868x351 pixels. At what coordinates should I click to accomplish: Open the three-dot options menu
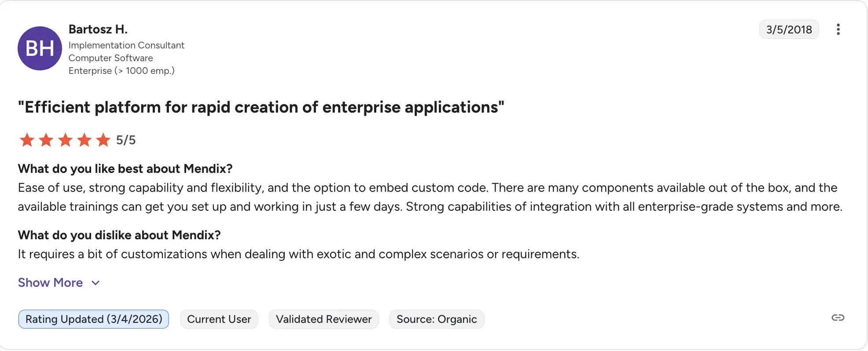point(839,29)
